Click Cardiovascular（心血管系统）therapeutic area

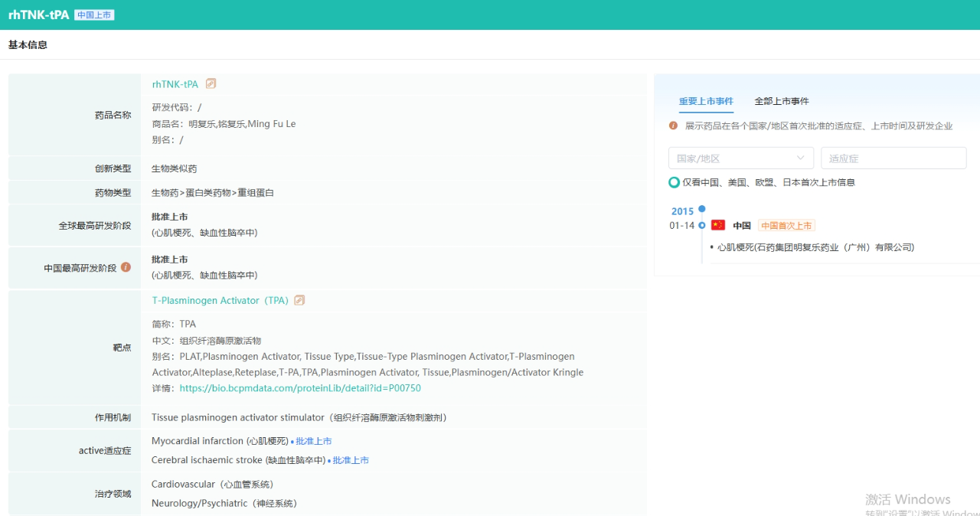point(212,485)
